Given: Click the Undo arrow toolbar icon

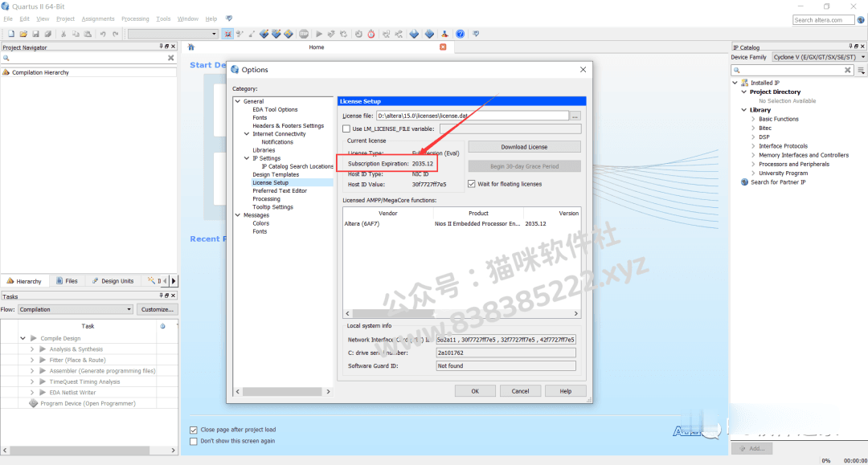Looking at the screenshot, I should click(103, 35).
